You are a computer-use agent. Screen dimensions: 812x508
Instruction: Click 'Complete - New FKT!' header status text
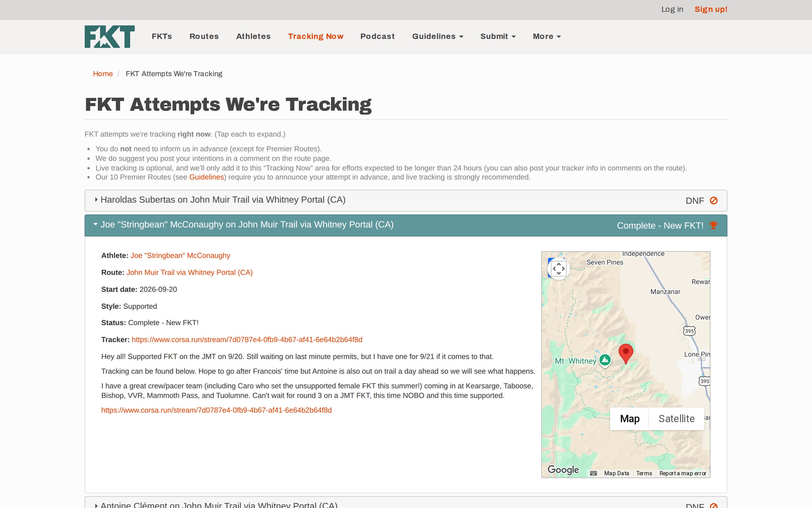(x=660, y=225)
